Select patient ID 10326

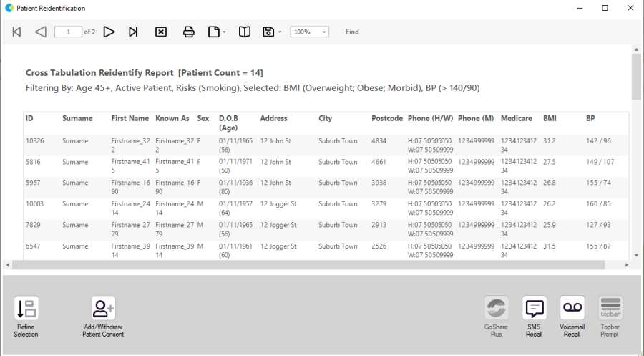(34, 141)
